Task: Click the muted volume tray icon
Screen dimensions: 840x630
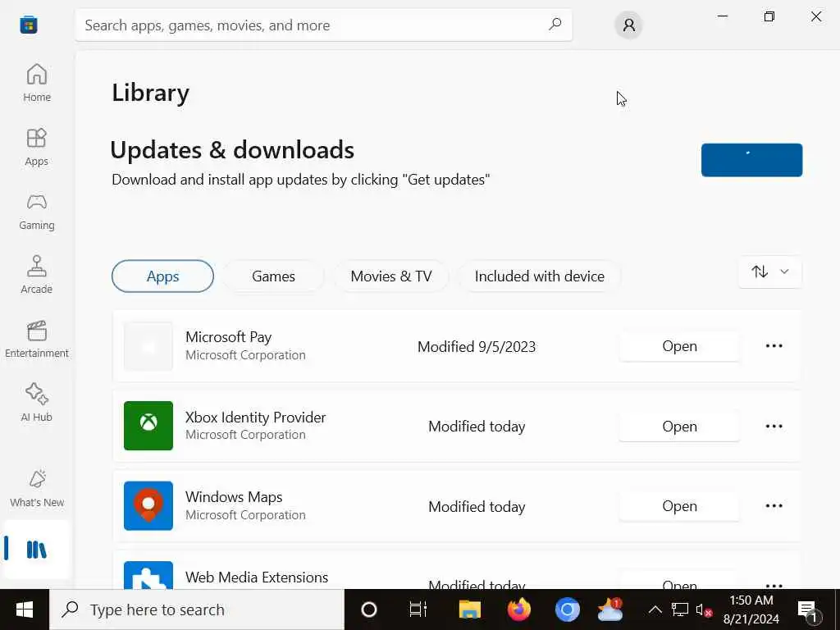Action: pos(703,609)
